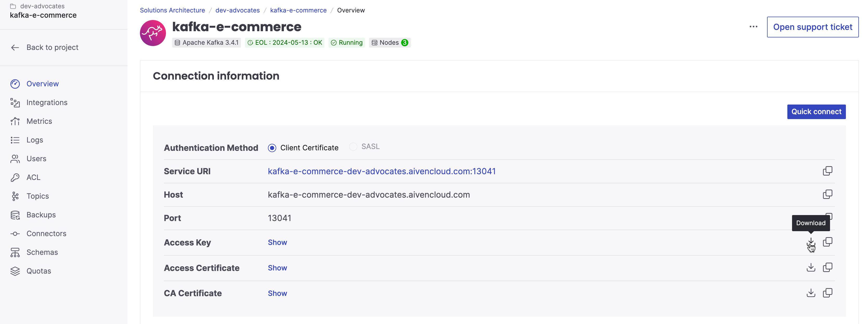Click the Quick connect button
This screenshot has width=868, height=324.
tap(816, 112)
